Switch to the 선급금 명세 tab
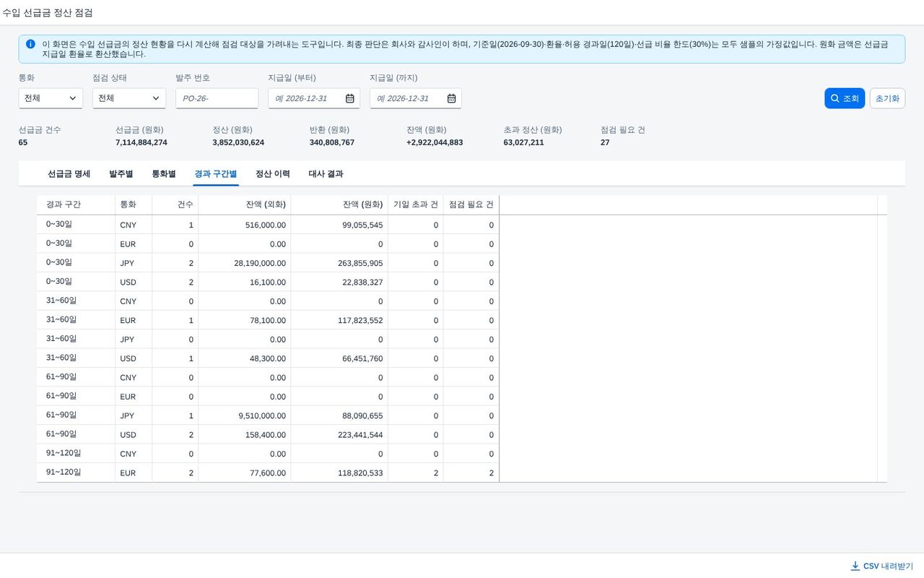 (69, 173)
